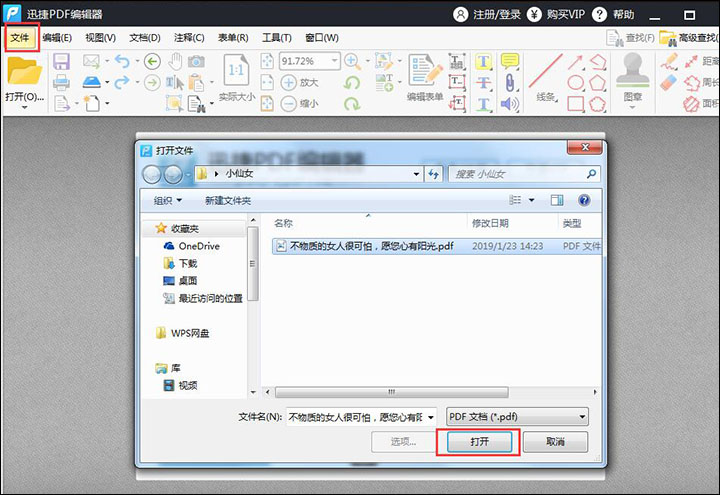This screenshot has height=495, width=720.
Task: Click the dialog refresh arrows button
Action: (433, 174)
